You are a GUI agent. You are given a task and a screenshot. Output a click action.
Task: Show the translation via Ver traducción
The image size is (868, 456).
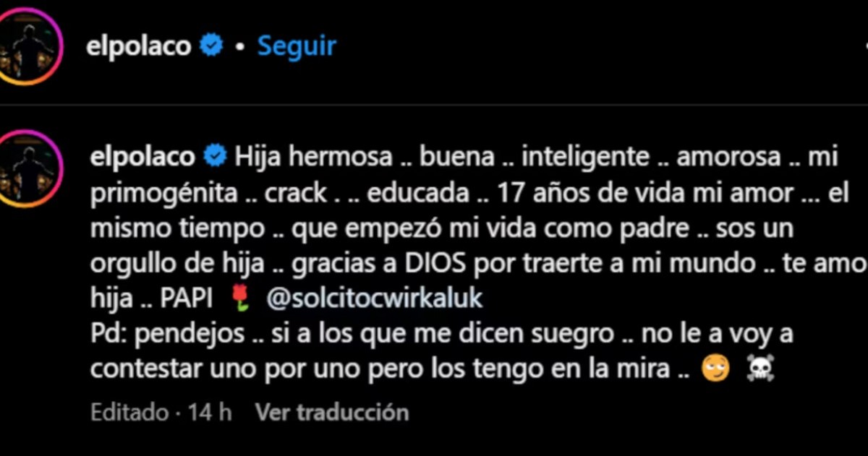pos(332,412)
